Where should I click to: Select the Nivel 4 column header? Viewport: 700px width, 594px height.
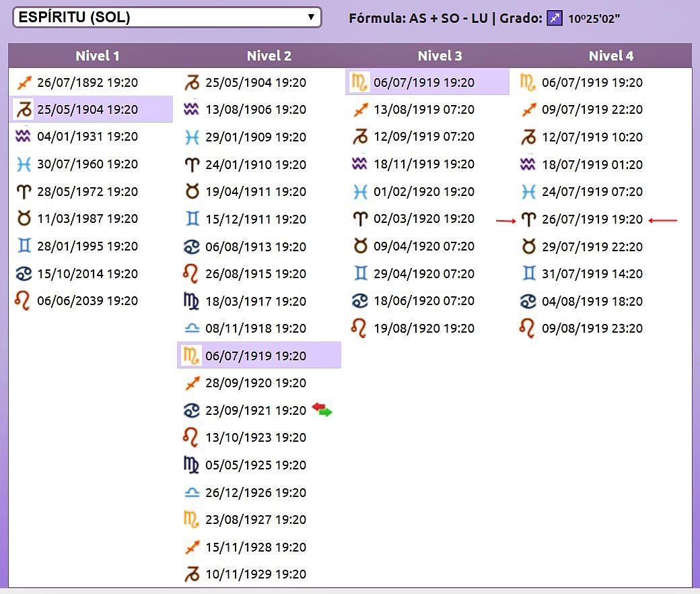pos(610,56)
